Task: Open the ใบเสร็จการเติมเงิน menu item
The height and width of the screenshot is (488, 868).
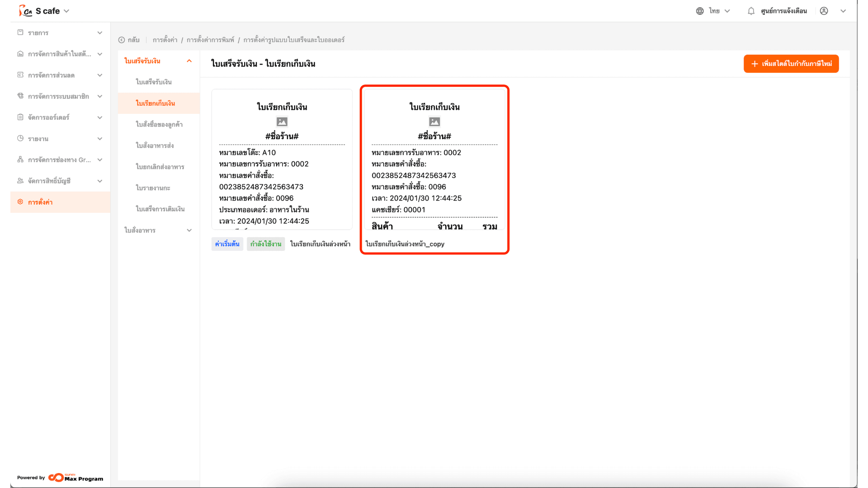Action: pos(160,209)
